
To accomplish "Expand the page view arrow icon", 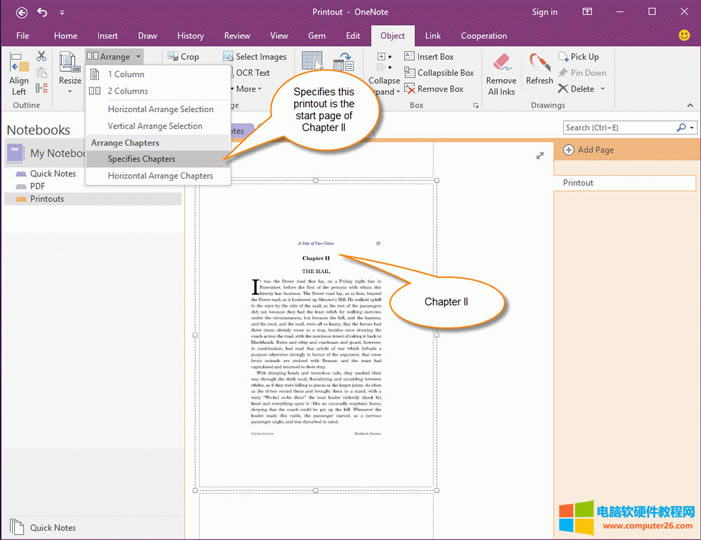I will click(540, 155).
